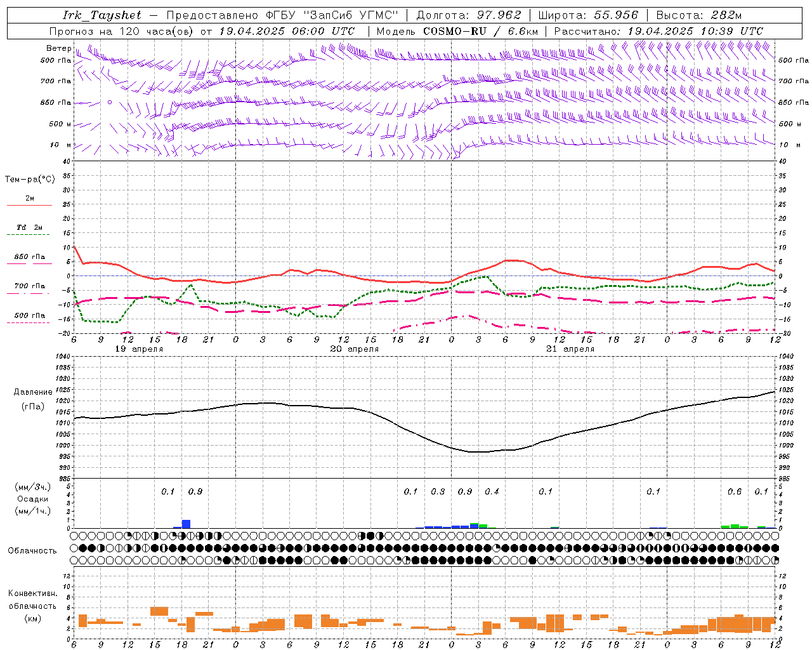
Task: Click the 'Высота: 282м' elevation text
Action: point(699,15)
